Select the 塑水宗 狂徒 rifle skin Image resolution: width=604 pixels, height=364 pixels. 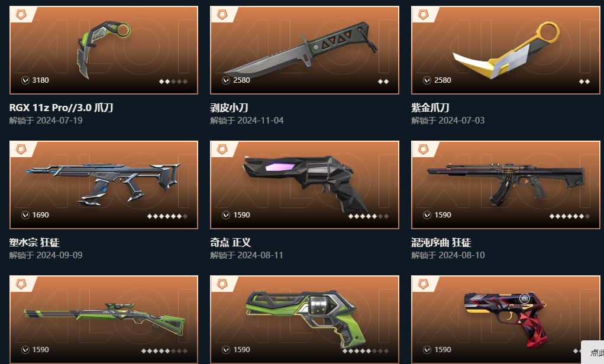[x=104, y=185]
